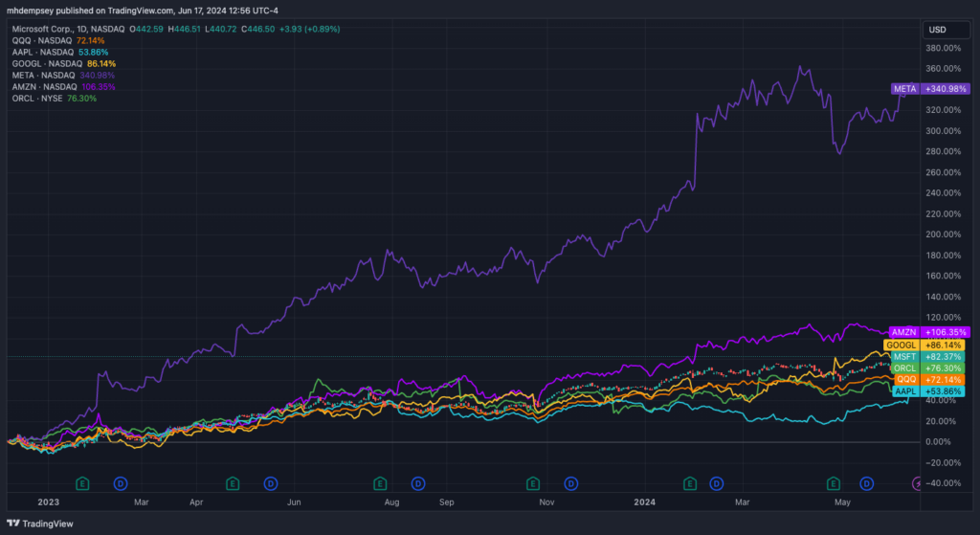This screenshot has width=980, height=535.
Task: Select the ORCL · NYSE legend entry
Action: [x=55, y=99]
